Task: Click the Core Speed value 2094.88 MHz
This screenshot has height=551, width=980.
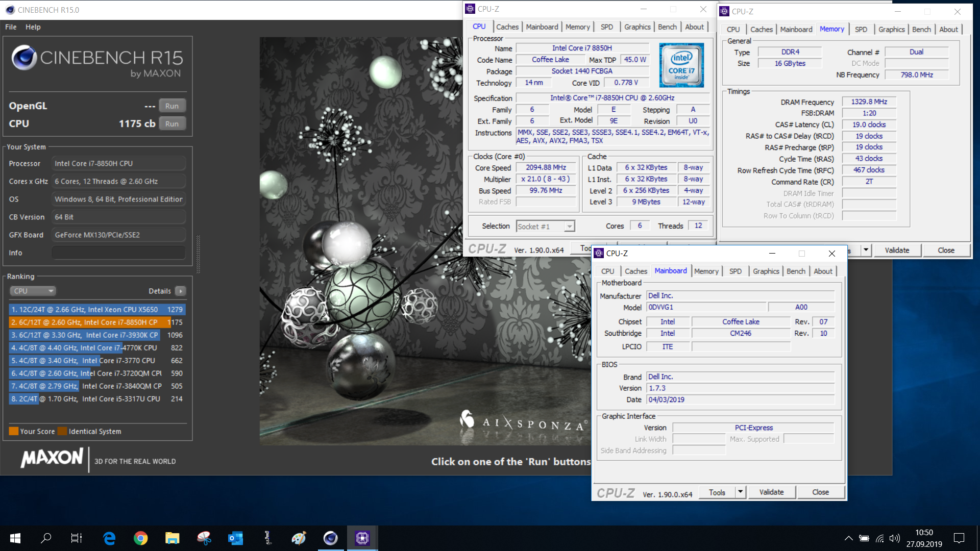Action: click(x=546, y=167)
